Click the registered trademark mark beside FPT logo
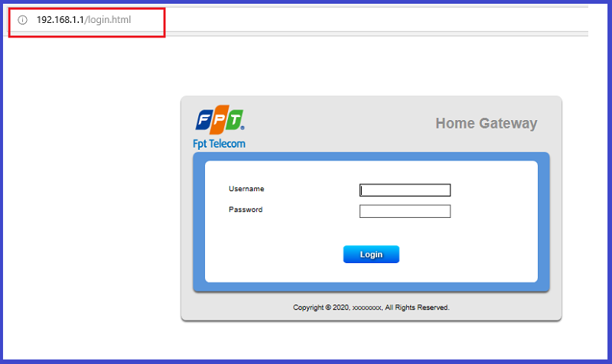The width and height of the screenshot is (612, 364). (243, 128)
